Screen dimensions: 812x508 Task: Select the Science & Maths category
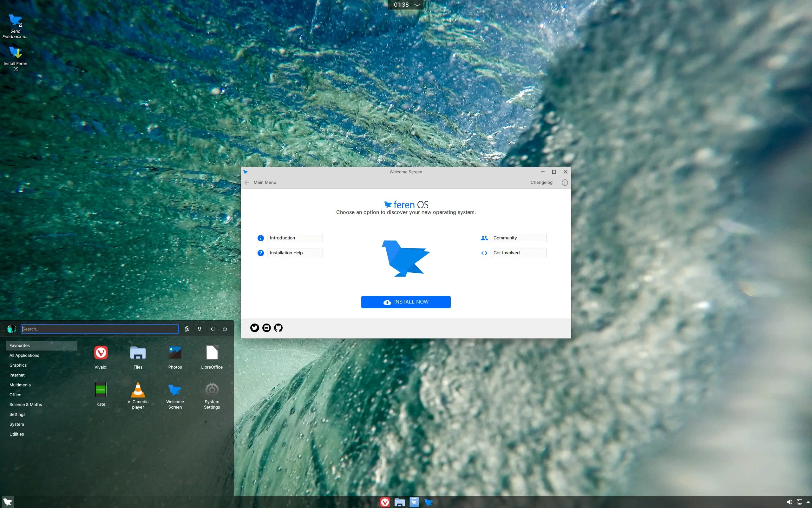click(41, 404)
